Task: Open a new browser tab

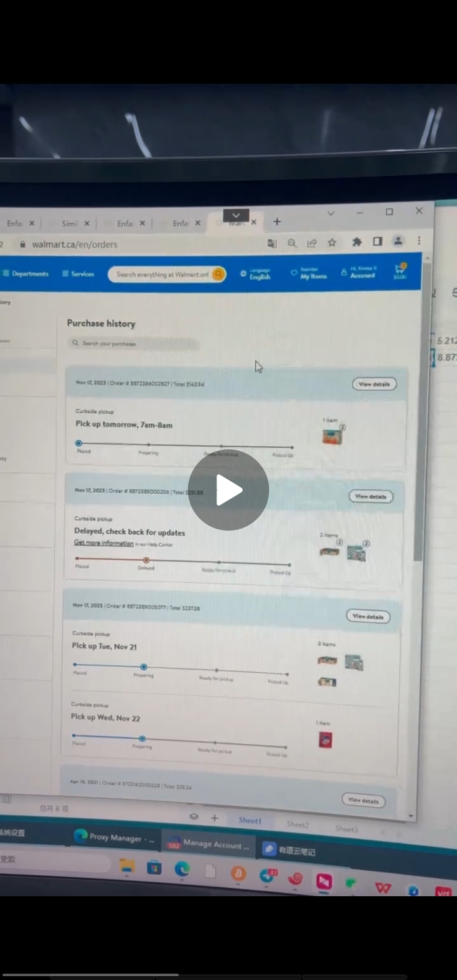Action: tap(277, 222)
